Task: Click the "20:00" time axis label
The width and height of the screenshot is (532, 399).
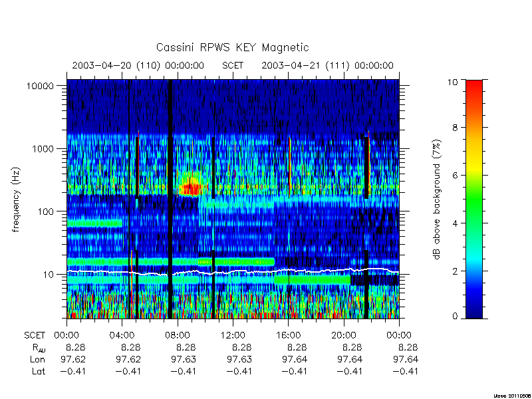Action: (344, 335)
